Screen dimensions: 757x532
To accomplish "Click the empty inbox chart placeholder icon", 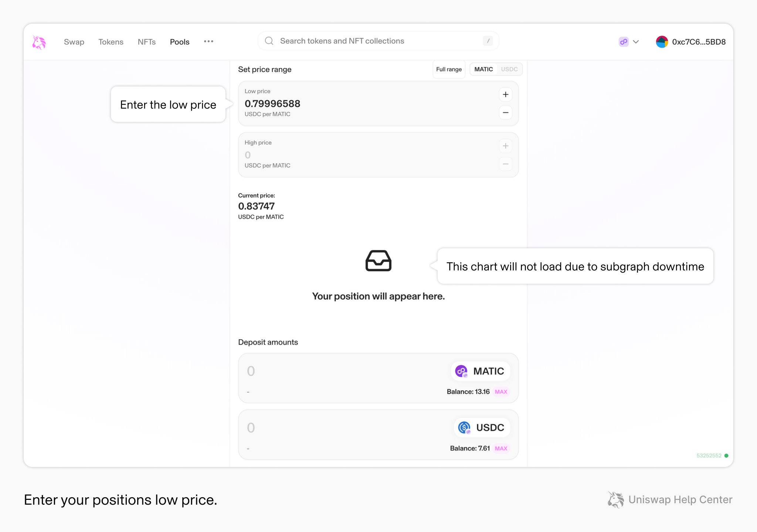I will (378, 261).
